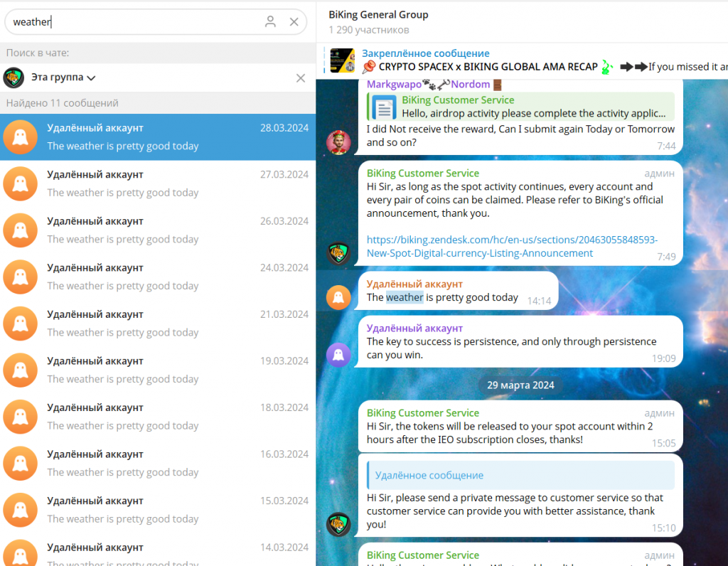This screenshot has height=566, width=728.
Task: Open the biking.zendesk.com announcement link
Action: pyautogui.click(x=512, y=247)
